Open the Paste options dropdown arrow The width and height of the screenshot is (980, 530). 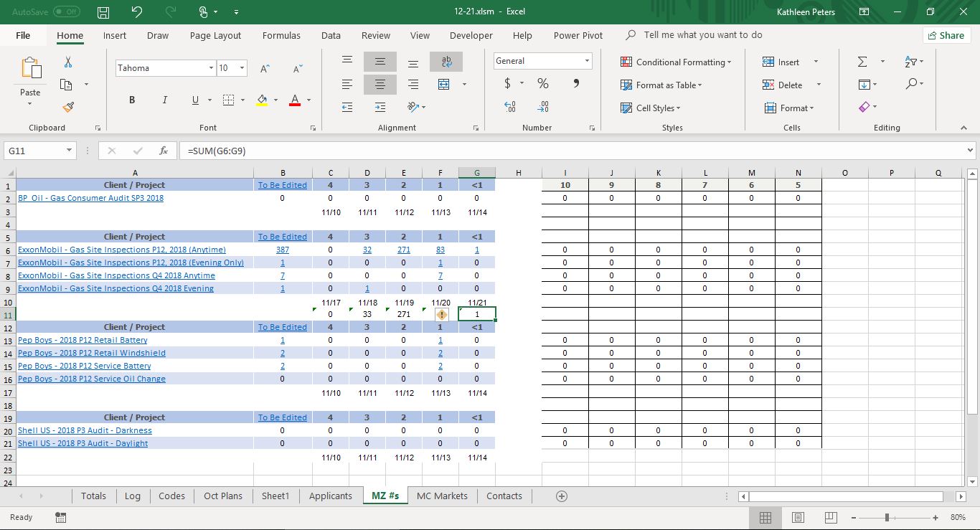click(x=30, y=104)
